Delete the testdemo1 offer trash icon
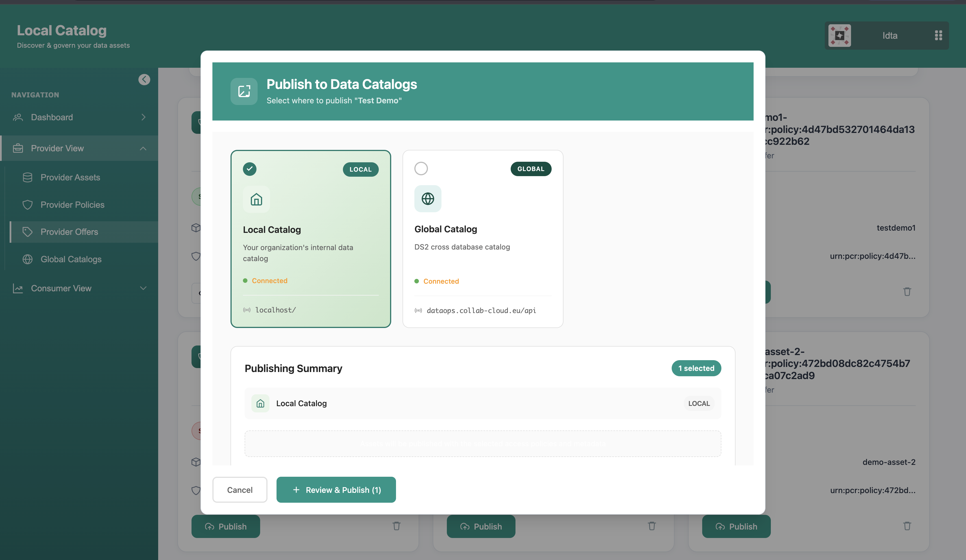 point(907,292)
